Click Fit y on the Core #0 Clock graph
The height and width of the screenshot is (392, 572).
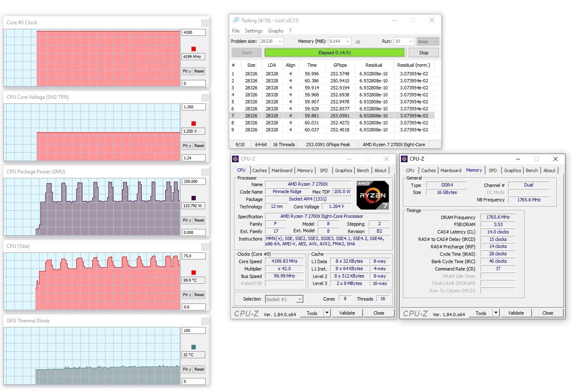coord(187,71)
